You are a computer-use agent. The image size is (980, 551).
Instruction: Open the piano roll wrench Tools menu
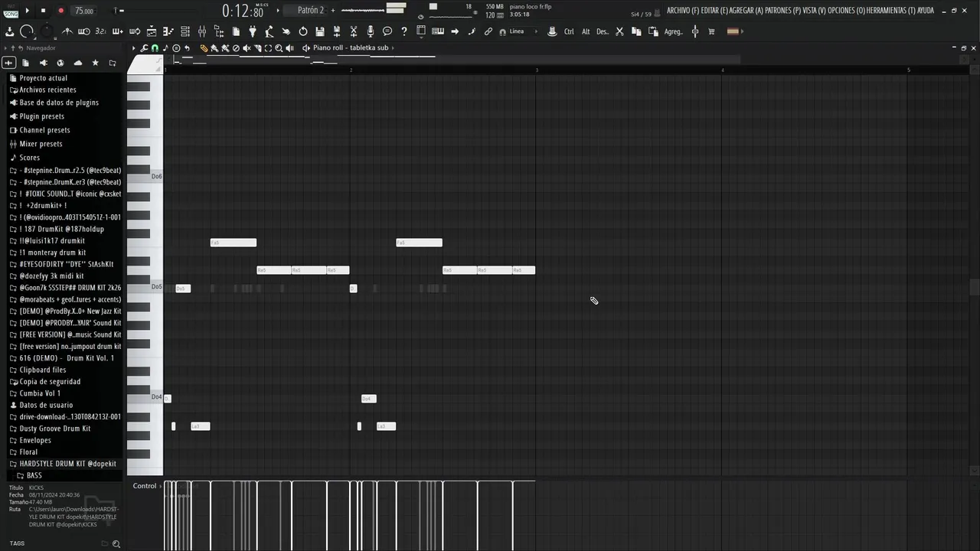click(145, 48)
